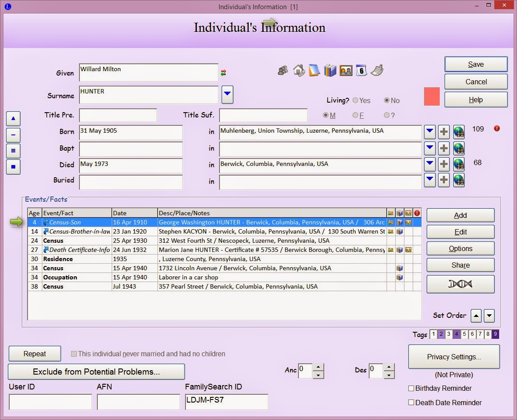Enable the Death Date Reminder checkbox

pyautogui.click(x=411, y=403)
